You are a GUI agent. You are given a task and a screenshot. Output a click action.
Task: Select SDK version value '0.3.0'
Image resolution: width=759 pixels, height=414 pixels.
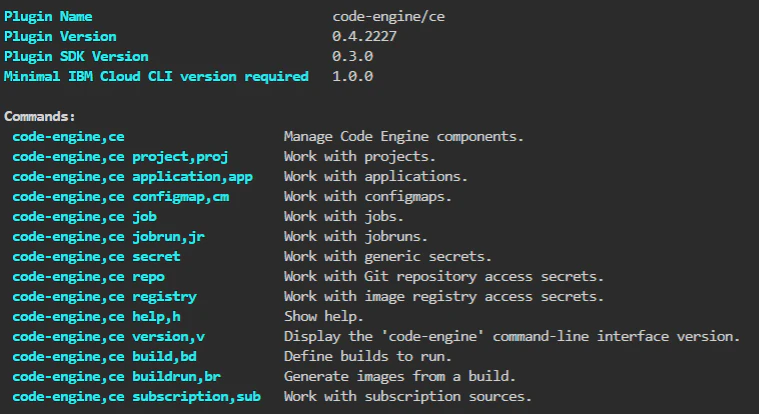coord(352,56)
